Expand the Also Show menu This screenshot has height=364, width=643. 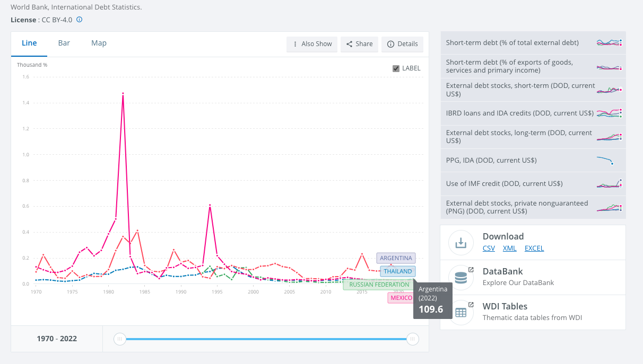pyautogui.click(x=312, y=44)
